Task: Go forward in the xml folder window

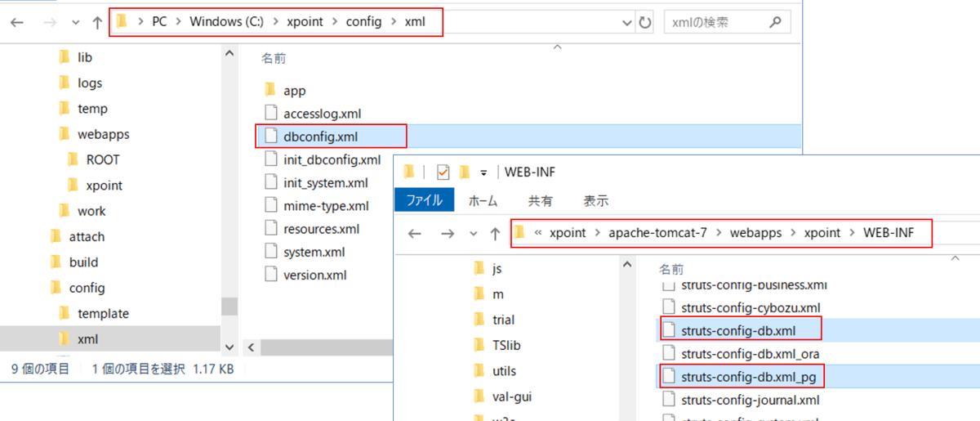Action: pyautogui.click(x=48, y=22)
